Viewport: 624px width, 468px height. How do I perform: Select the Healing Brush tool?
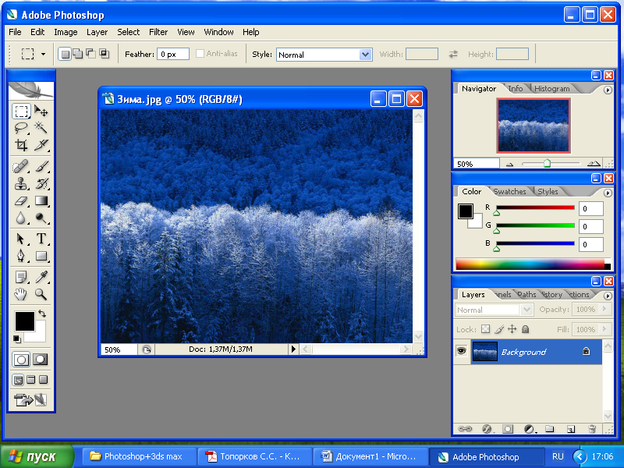21,166
